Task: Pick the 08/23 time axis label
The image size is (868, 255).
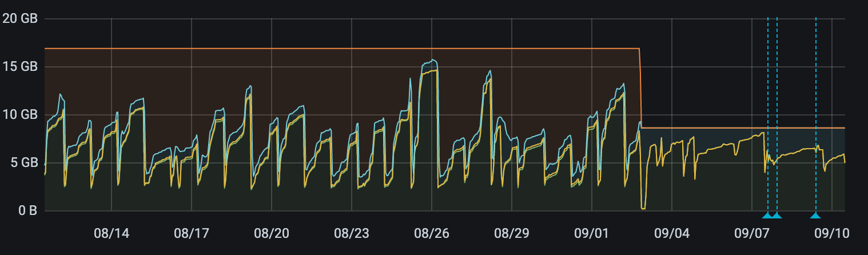Action: pyautogui.click(x=351, y=233)
